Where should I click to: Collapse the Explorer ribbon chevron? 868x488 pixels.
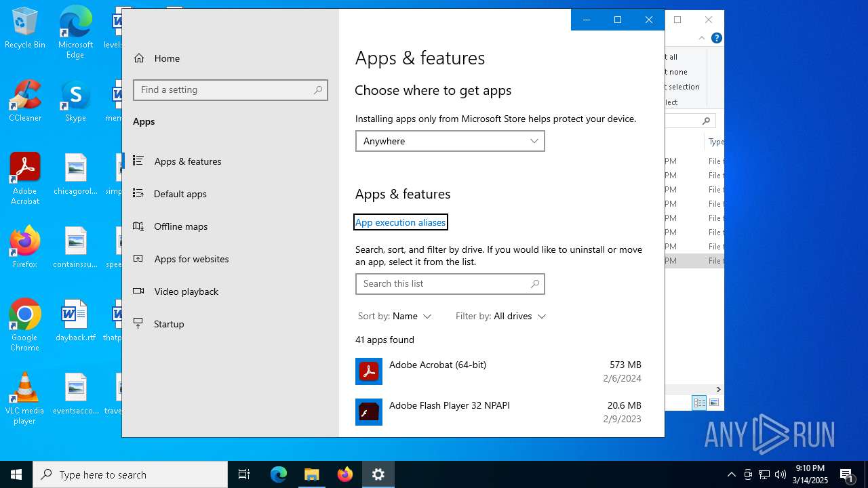(x=701, y=38)
